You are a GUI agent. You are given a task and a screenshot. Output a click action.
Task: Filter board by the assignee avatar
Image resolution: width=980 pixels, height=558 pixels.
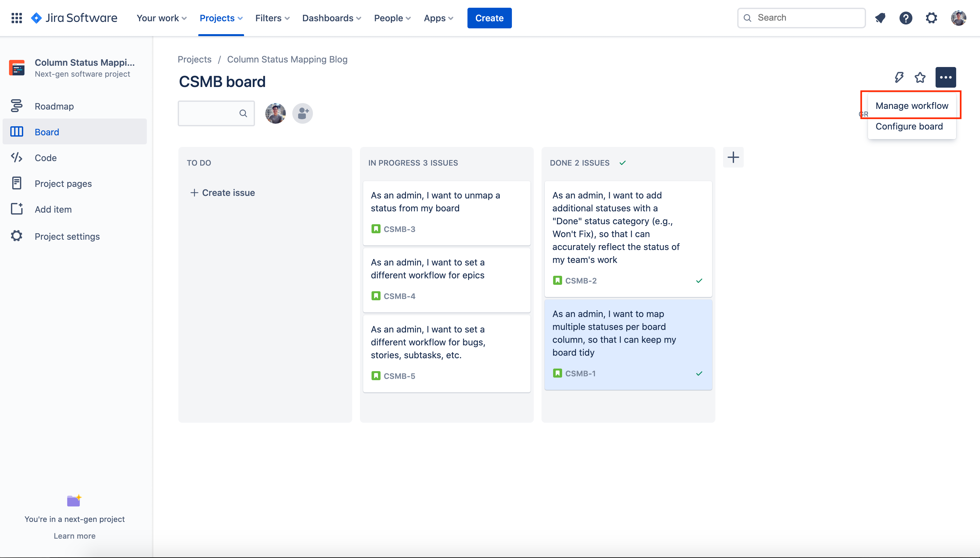(275, 113)
